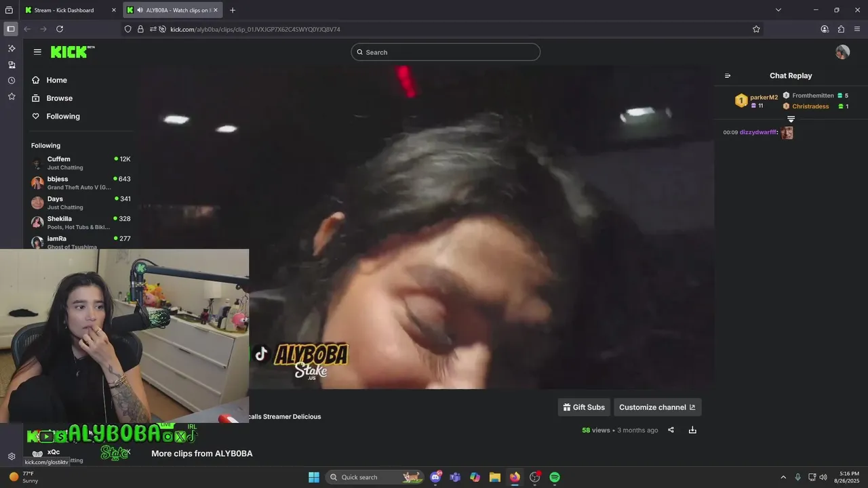The height and width of the screenshot is (488, 868).
Task: Open Discord from the taskbar
Action: (x=435, y=477)
